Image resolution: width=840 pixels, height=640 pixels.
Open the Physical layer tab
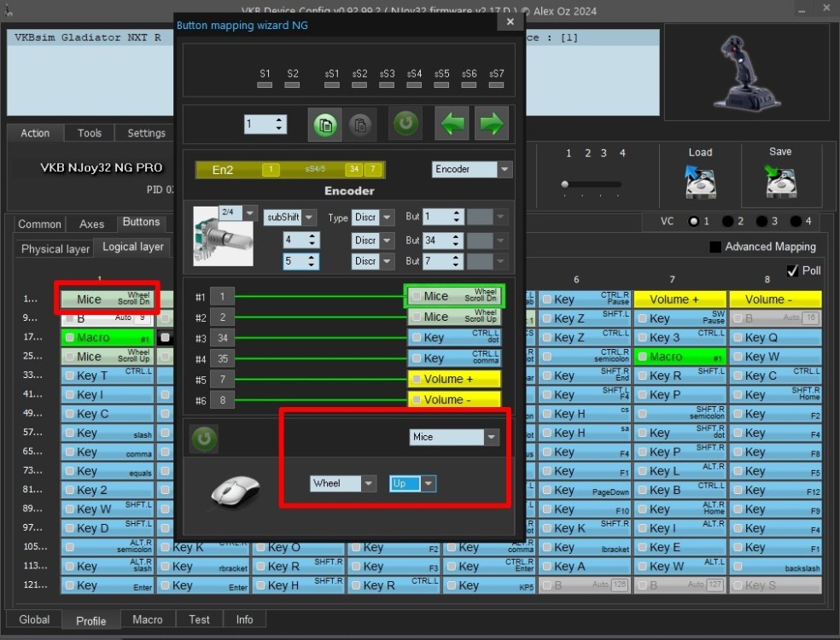55,248
